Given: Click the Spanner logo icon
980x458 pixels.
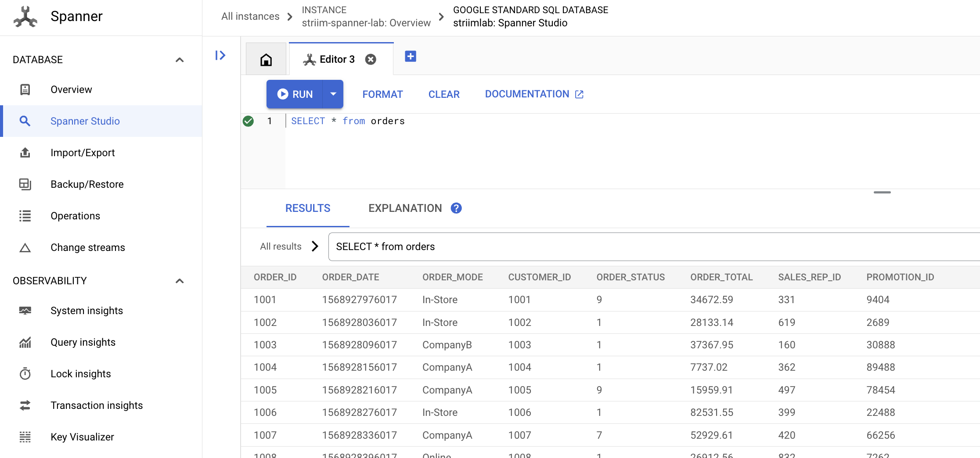Looking at the screenshot, I should click(25, 17).
